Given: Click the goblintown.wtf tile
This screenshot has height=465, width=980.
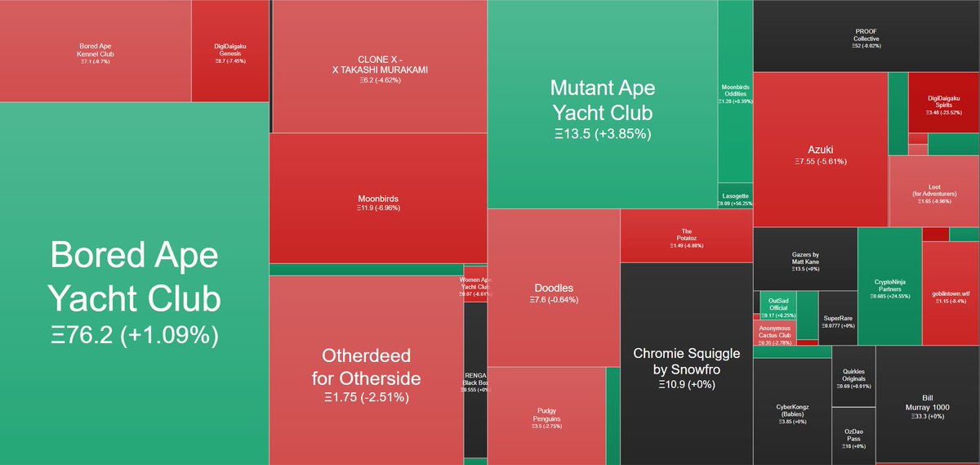Looking at the screenshot, I should click(x=951, y=293).
